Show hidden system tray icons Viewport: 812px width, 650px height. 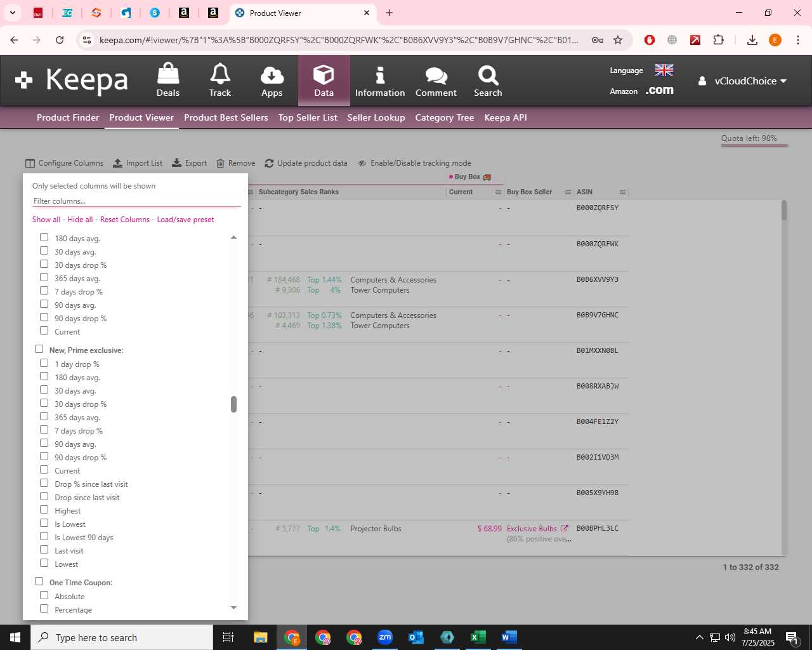point(699,637)
